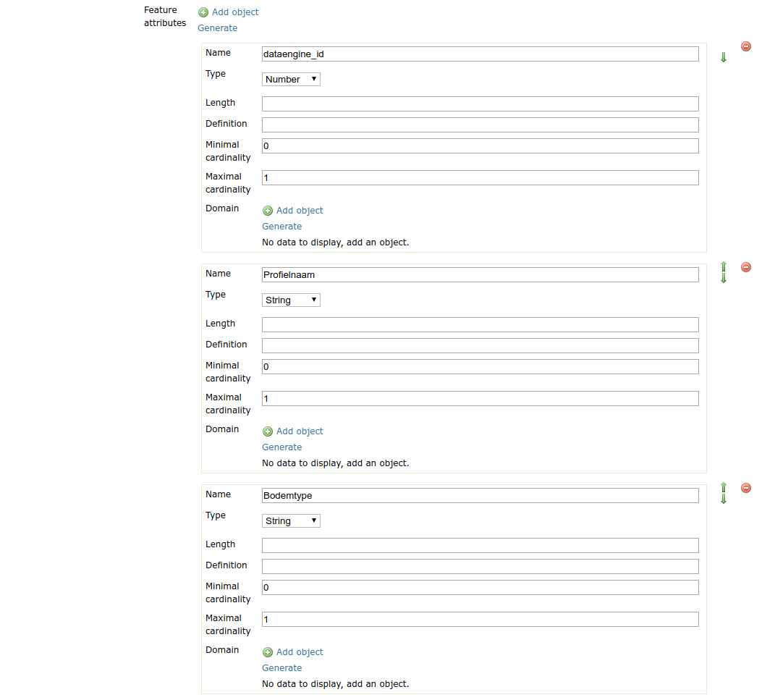767x700 pixels.
Task: Move Profielnaam attribute up with green arrow
Action: tap(724, 266)
